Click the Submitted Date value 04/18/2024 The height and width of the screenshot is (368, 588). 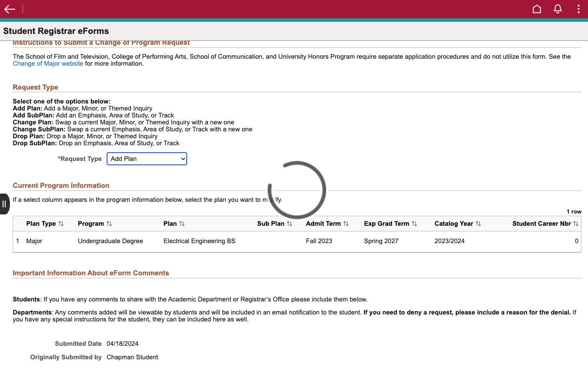pyautogui.click(x=123, y=344)
